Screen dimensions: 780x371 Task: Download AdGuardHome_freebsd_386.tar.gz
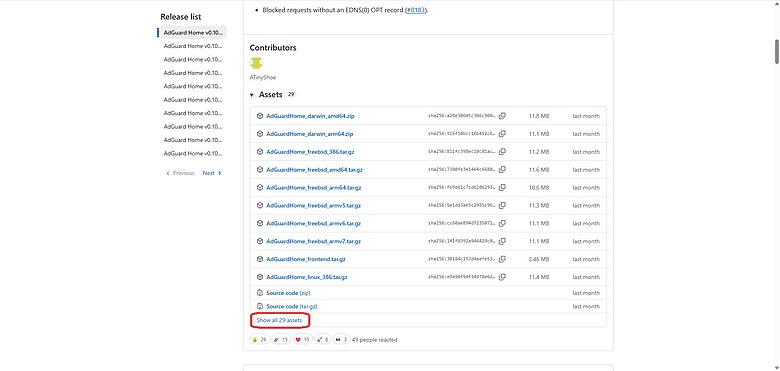coord(310,152)
